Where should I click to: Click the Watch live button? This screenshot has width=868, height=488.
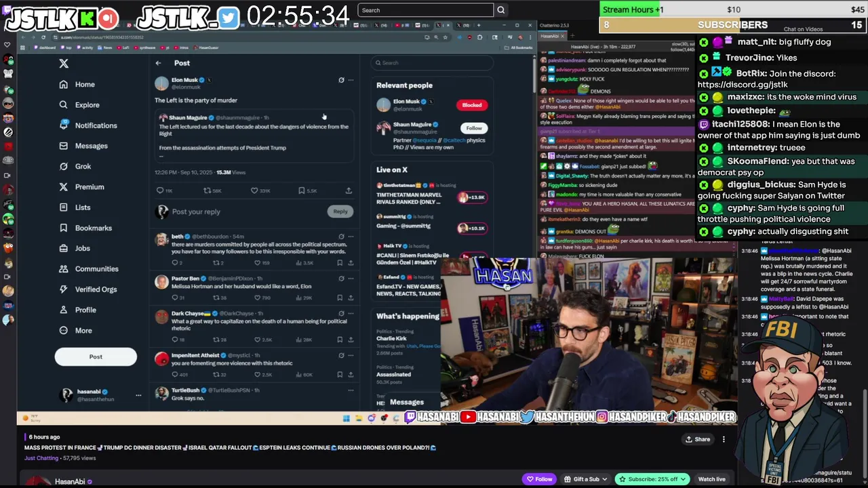(712, 479)
